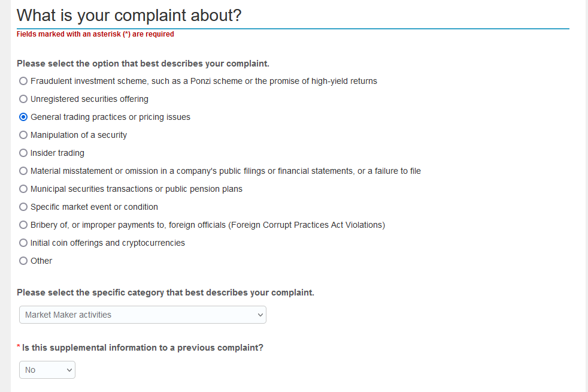Select Bribery of foreign officials option
The width and height of the screenshot is (588, 392).
[x=23, y=225]
